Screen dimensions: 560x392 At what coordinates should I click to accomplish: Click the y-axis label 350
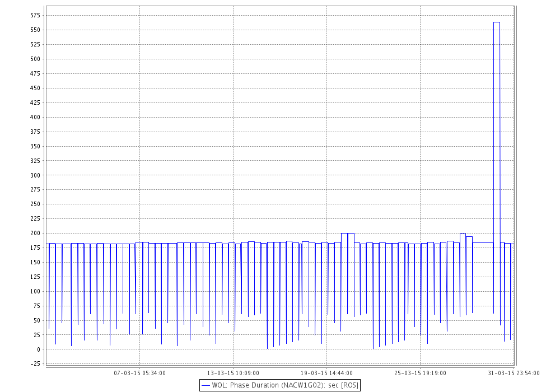(x=35, y=146)
